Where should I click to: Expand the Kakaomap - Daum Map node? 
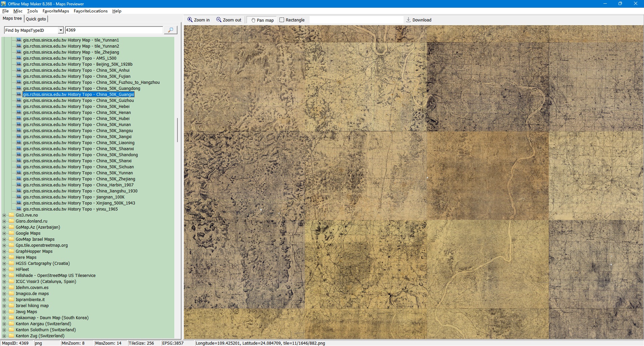pyautogui.click(x=4, y=318)
